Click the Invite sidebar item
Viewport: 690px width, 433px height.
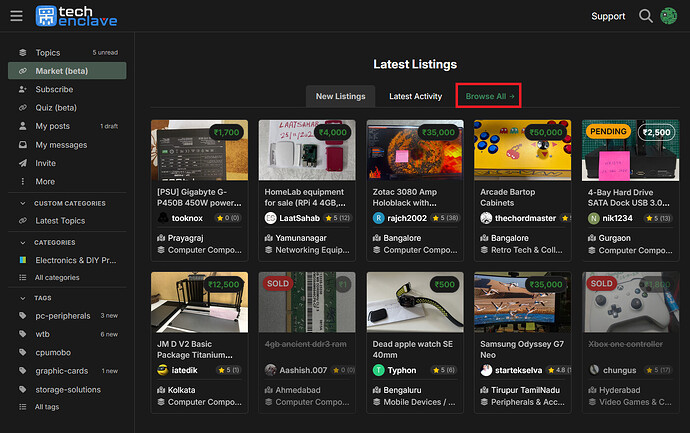pyautogui.click(x=45, y=163)
